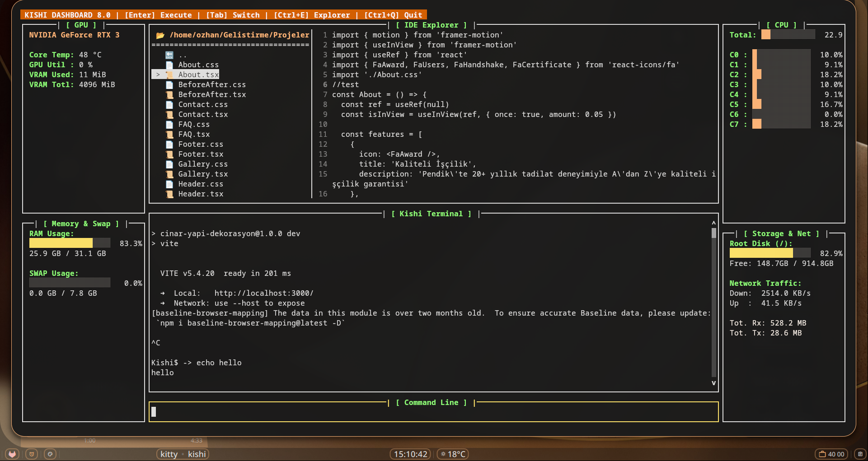
Task: Click the RAM usage progress bar
Action: point(70,243)
